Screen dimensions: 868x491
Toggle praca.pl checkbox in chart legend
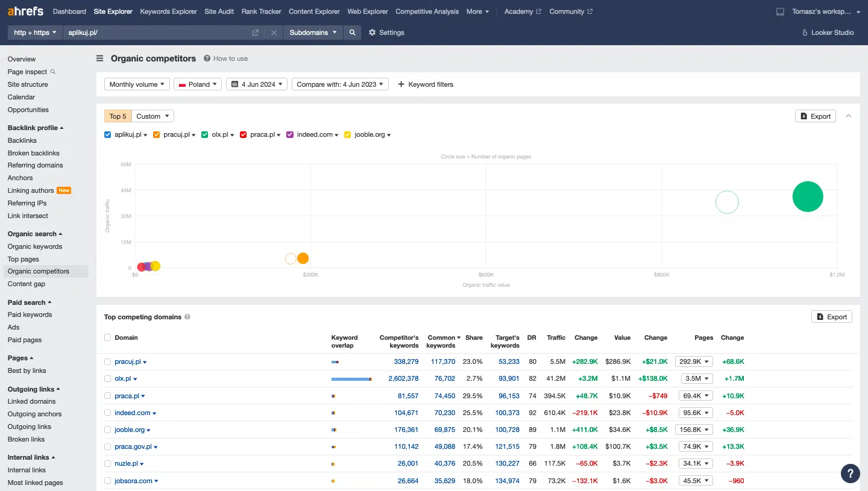[x=244, y=134]
